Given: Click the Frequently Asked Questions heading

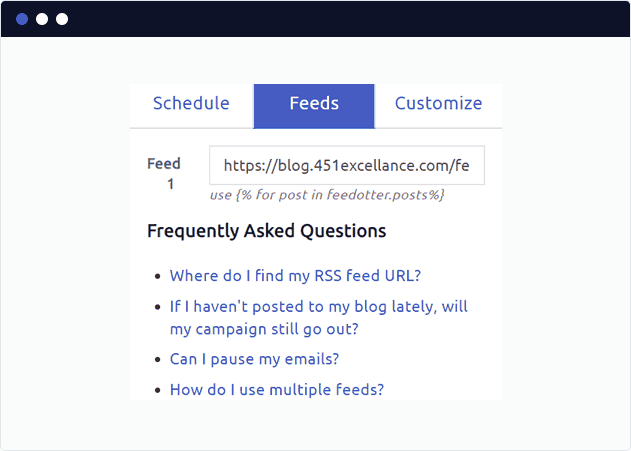Looking at the screenshot, I should pos(266,231).
